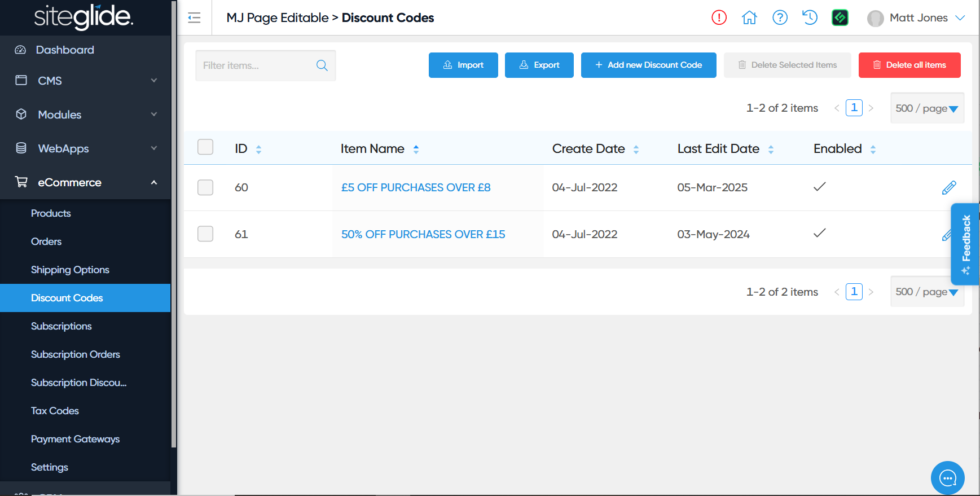This screenshot has height=496, width=980.
Task: Click the red alert warning icon
Action: point(719,17)
